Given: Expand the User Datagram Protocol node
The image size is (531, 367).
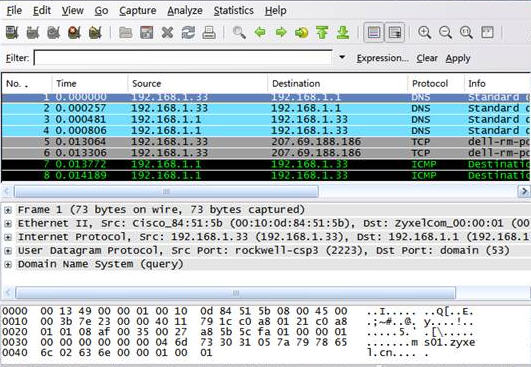Looking at the screenshot, I should (x=8, y=251).
